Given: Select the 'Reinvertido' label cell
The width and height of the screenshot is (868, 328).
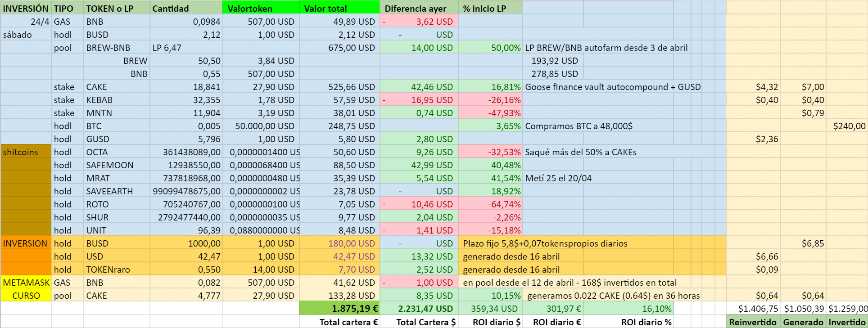Looking at the screenshot, I should (x=753, y=322).
